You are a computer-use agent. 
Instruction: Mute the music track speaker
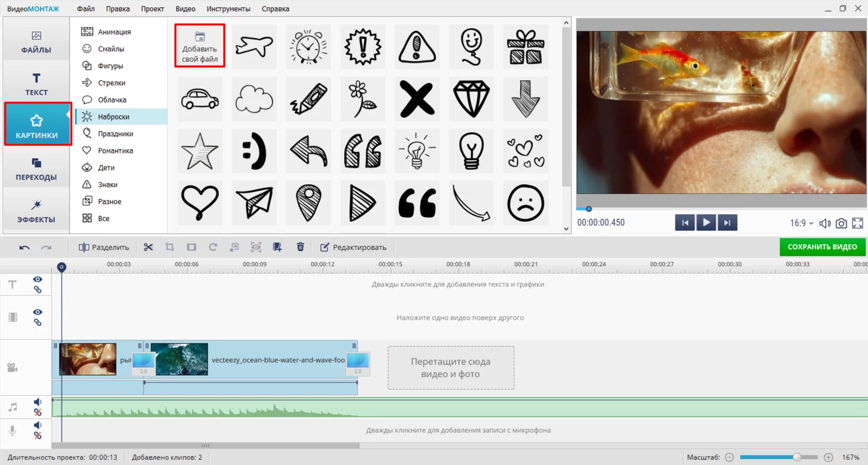coord(38,402)
